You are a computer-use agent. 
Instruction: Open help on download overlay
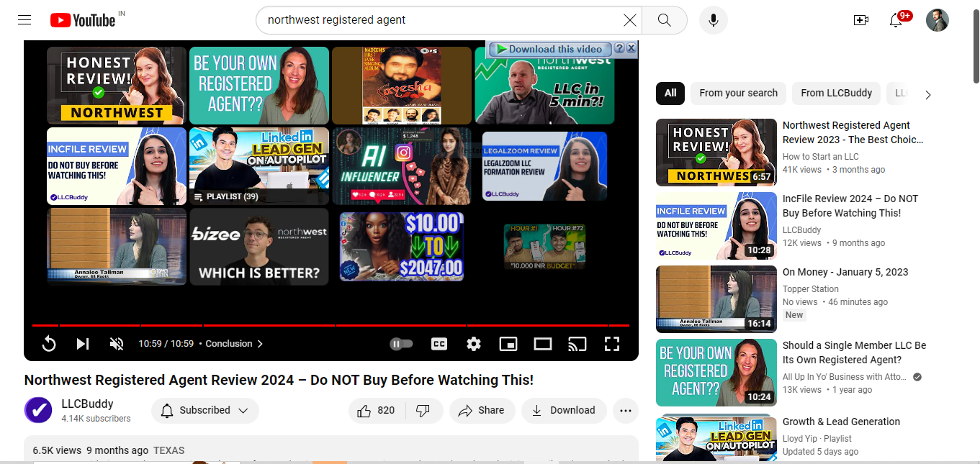pos(619,48)
